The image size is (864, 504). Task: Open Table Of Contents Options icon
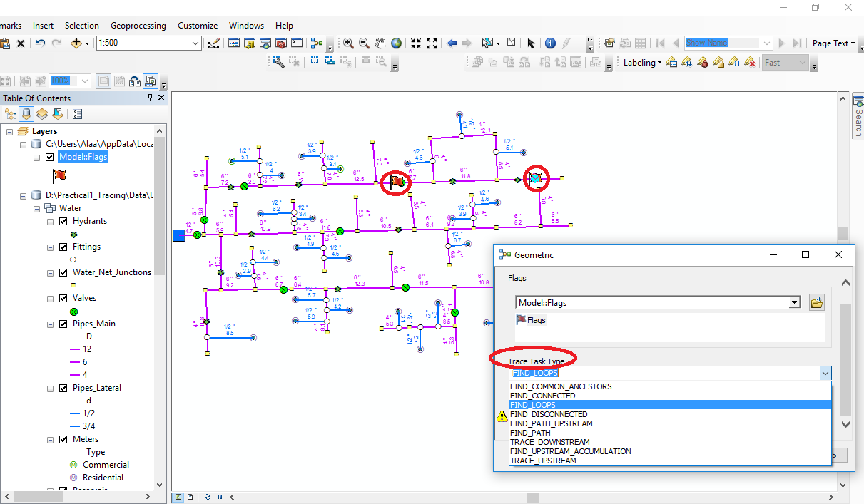(x=78, y=114)
